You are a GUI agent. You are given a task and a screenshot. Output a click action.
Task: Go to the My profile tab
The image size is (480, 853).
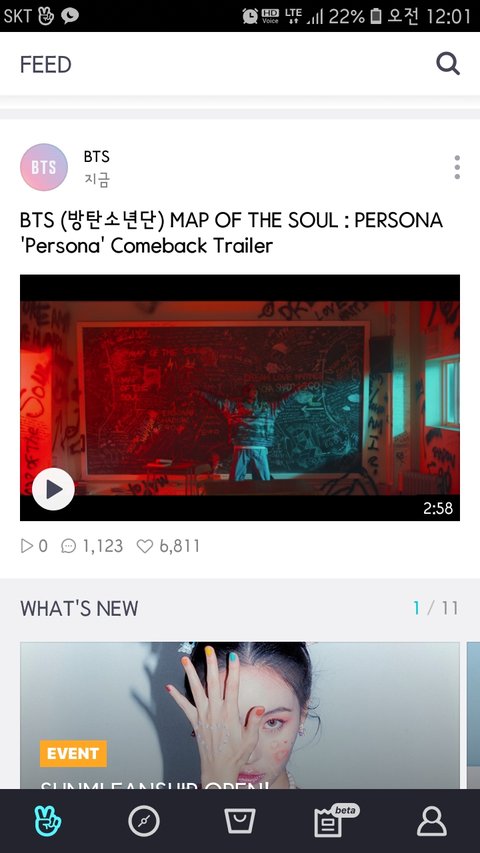[x=432, y=821]
